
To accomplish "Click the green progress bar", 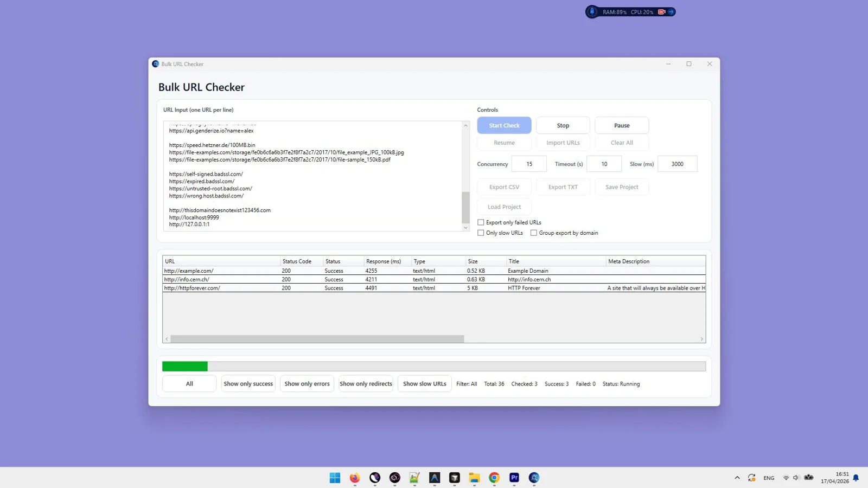I will pyautogui.click(x=185, y=367).
